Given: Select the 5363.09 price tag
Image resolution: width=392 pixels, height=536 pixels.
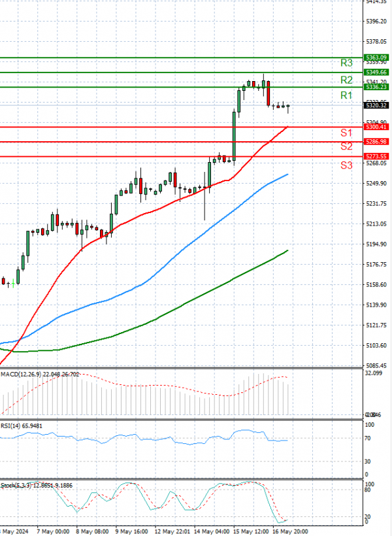Looking at the screenshot, I should click(x=376, y=58).
